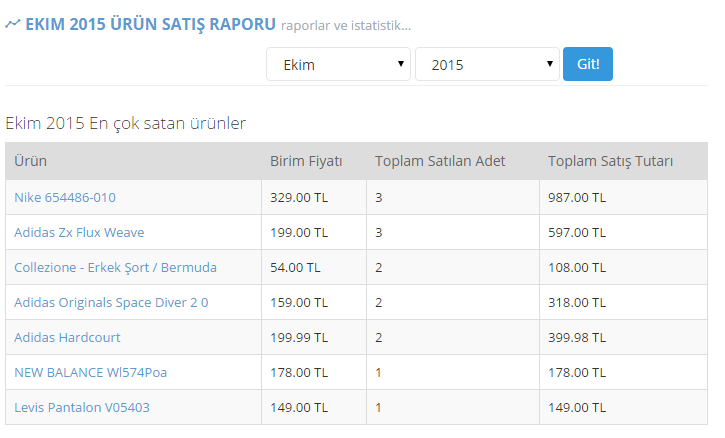
Task: Open Collezione - Erkek Şort / Bermuda link
Action: point(115,268)
